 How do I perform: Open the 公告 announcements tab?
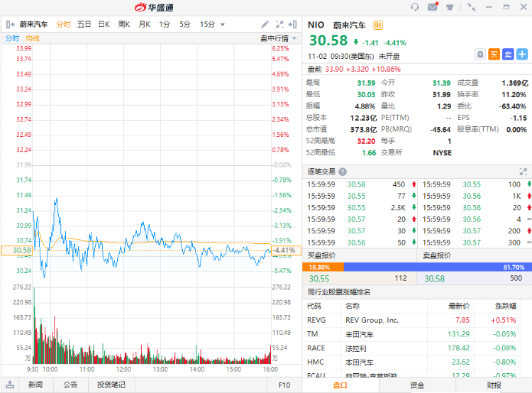coord(70,385)
